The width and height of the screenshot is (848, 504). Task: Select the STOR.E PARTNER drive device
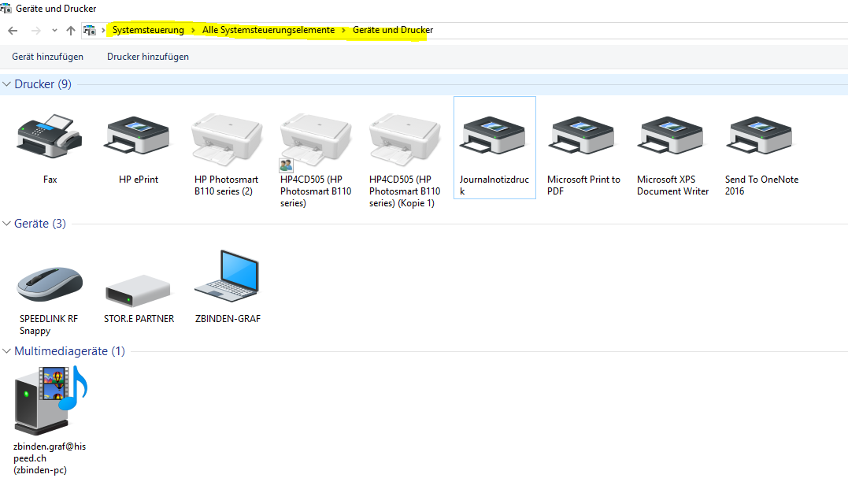coord(138,291)
